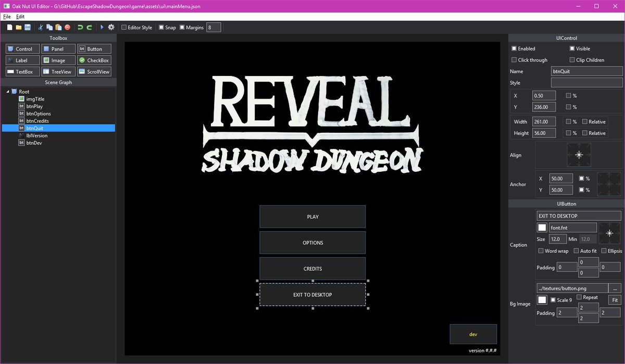
Task: Click the Copy icon in the toolbar
Action: pyautogui.click(x=49, y=27)
